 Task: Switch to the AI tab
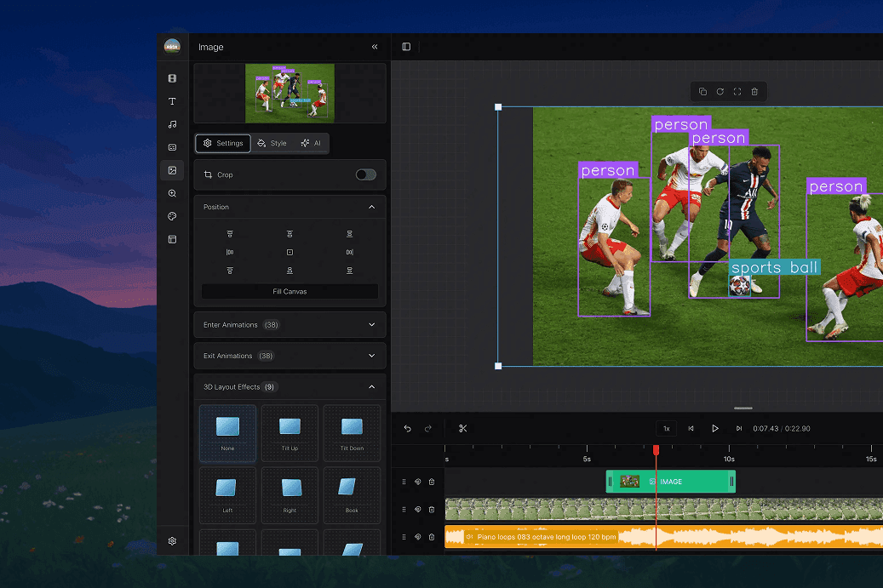click(x=311, y=143)
